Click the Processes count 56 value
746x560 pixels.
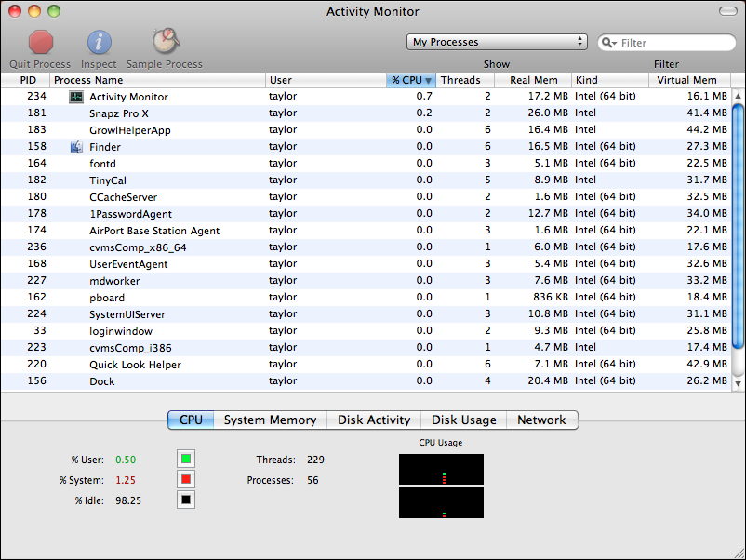pos(313,480)
